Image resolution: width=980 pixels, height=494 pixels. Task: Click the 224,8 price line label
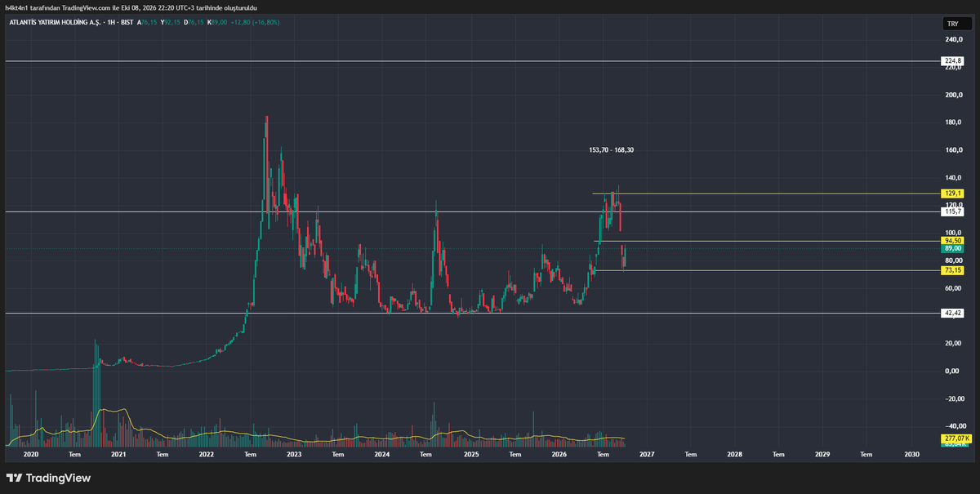pyautogui.click(x=953, y=61)
